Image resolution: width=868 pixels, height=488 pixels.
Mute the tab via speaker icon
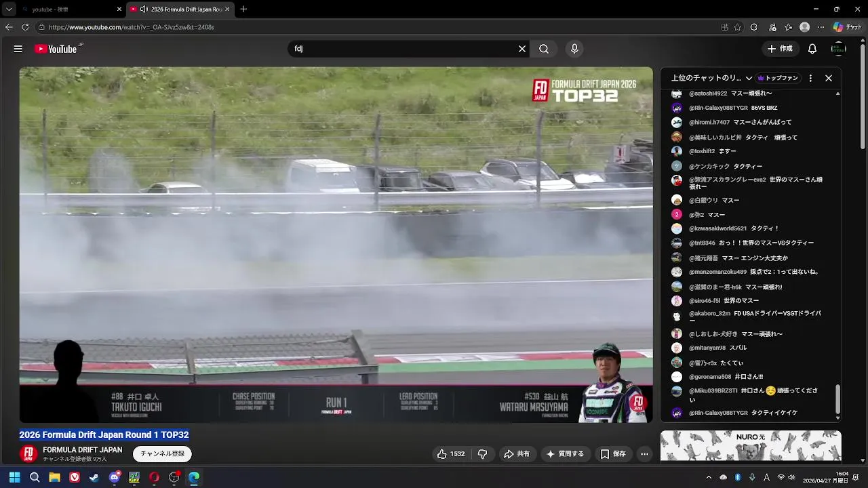pyautogui.click(x=144, y=9)
